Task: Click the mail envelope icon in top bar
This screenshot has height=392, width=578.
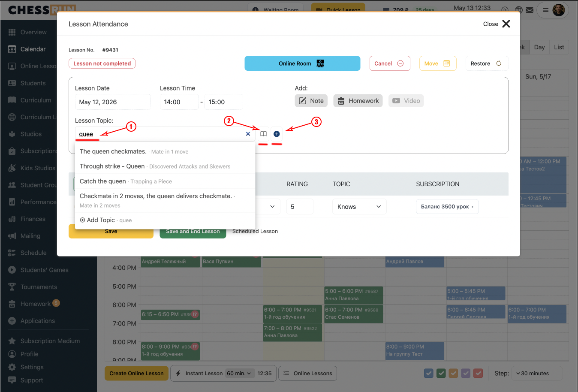Action: 530,10
